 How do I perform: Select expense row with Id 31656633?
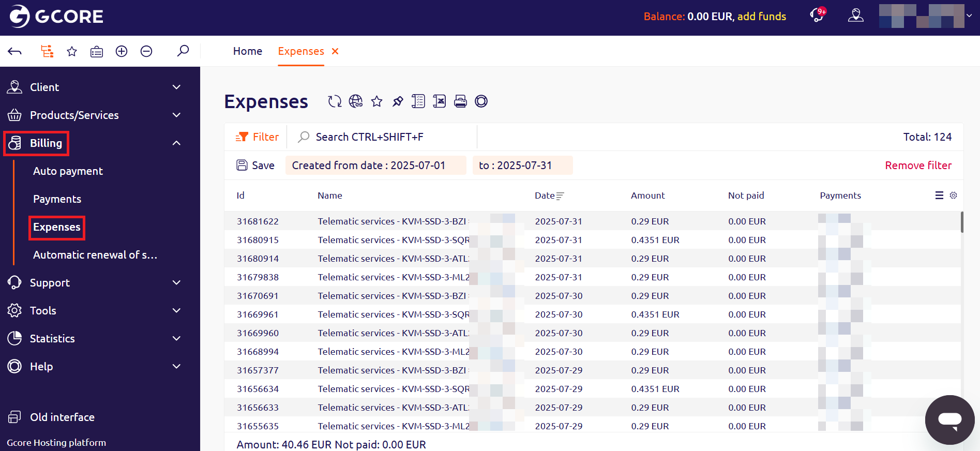click(592, 408)
